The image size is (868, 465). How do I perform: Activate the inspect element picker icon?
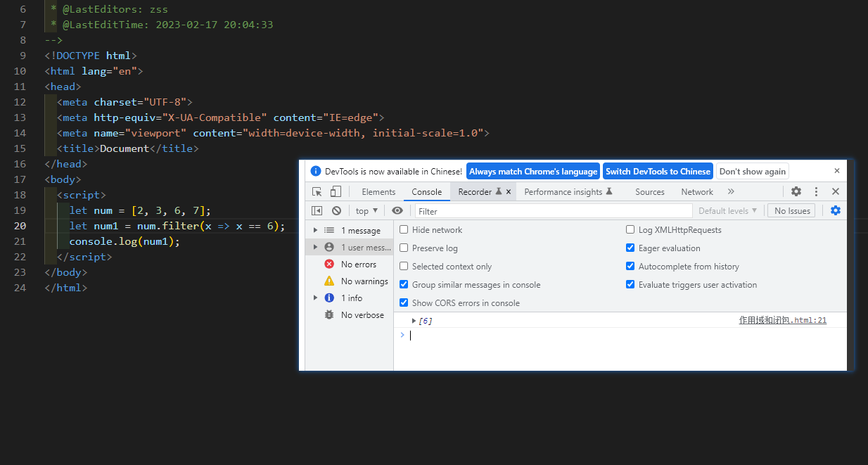(317, 191)
